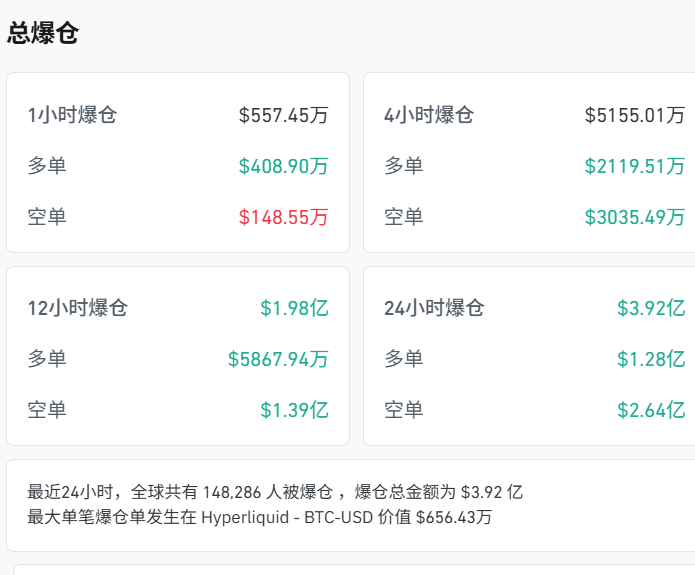Click the red short value $148.55万

(x=283, y=217)
